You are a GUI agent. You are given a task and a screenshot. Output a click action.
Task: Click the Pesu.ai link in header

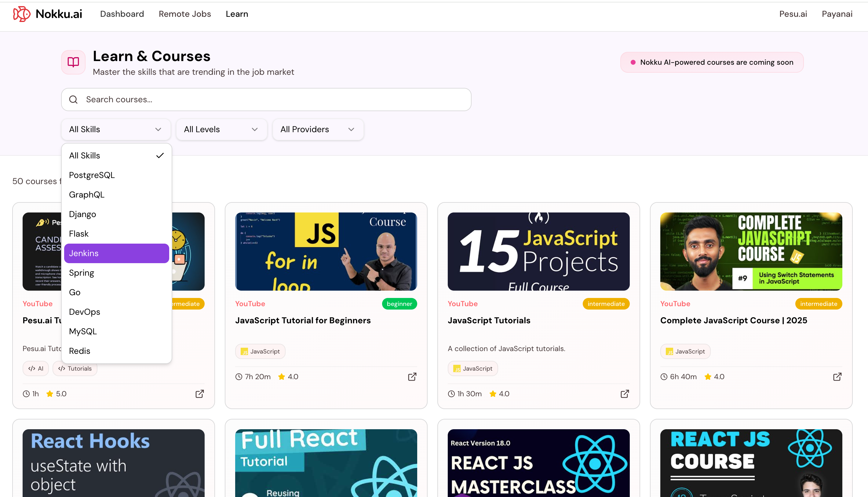tap(793, 14)
